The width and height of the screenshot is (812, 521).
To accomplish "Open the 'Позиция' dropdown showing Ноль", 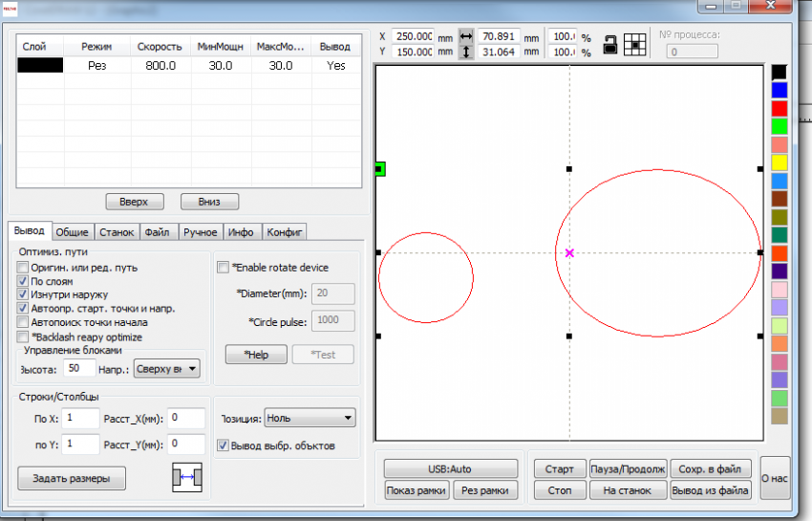I will (x=309, y=418).
